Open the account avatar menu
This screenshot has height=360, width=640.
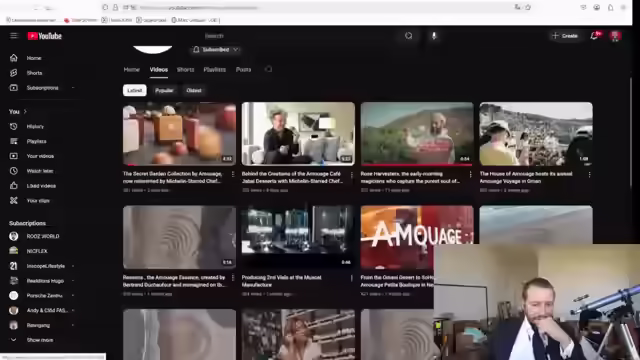tap(616, 36)
